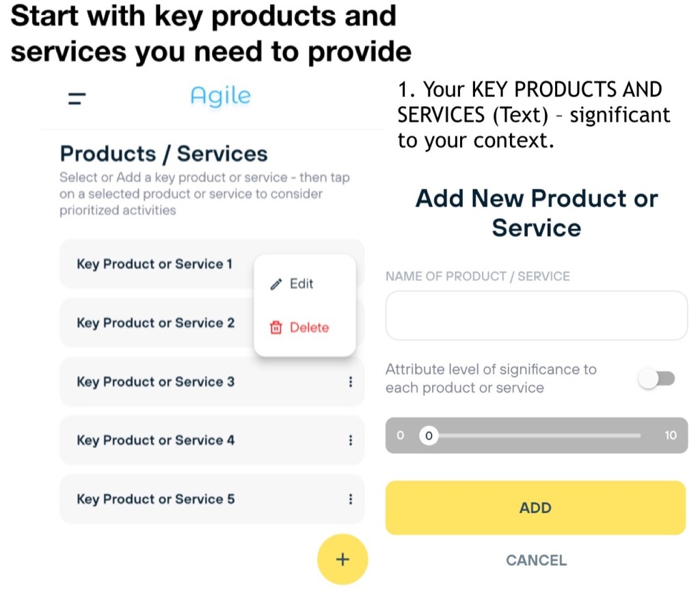This screenshot has height=593, width=700.
Task: Click the Name of Product / Service field
Action: [x=536, y=315]
